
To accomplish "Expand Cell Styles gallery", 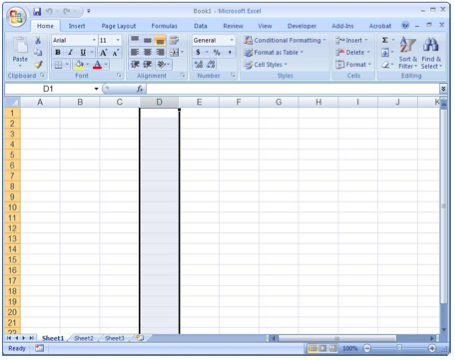I will (265, 65).
